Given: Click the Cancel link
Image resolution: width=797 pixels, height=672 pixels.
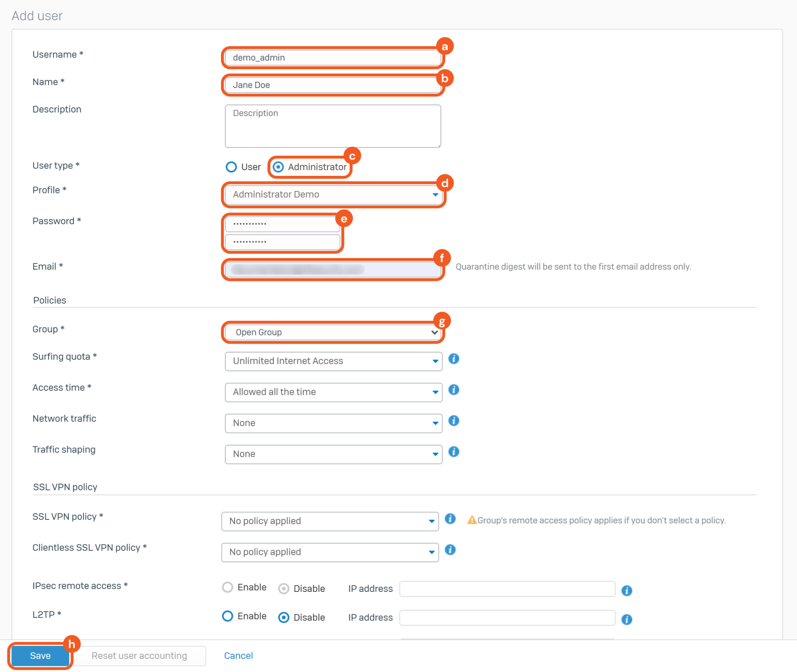Looking at the screenshot, I should coord(238,656).
